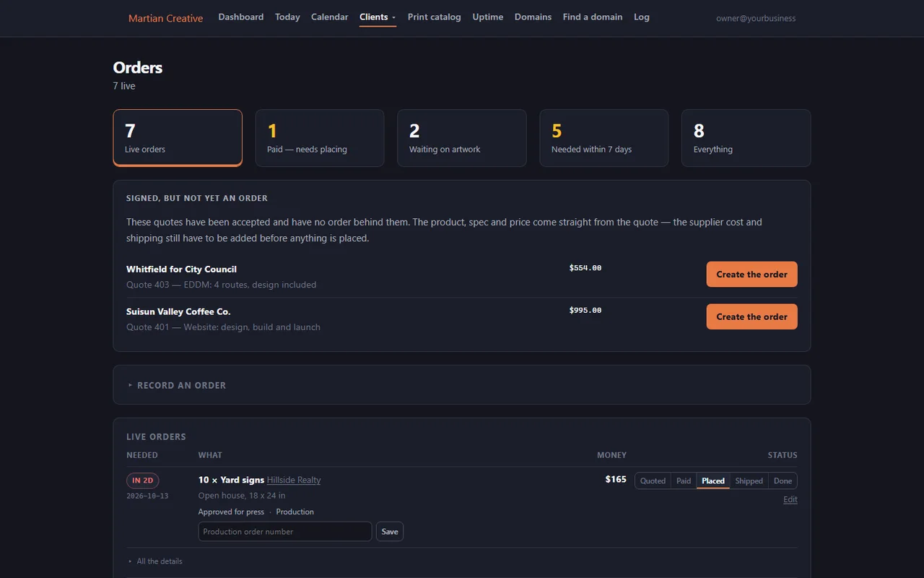Filter to Needed within 7 days

point(604,138)
